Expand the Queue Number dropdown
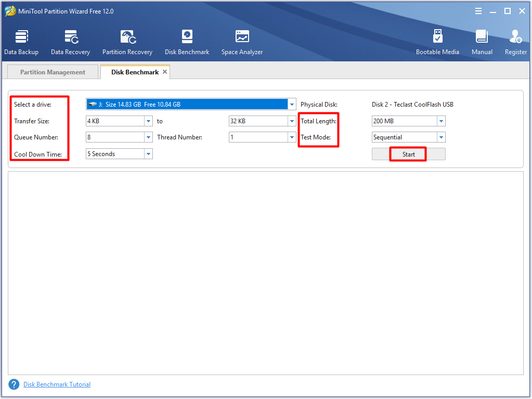 pos(148,137)
